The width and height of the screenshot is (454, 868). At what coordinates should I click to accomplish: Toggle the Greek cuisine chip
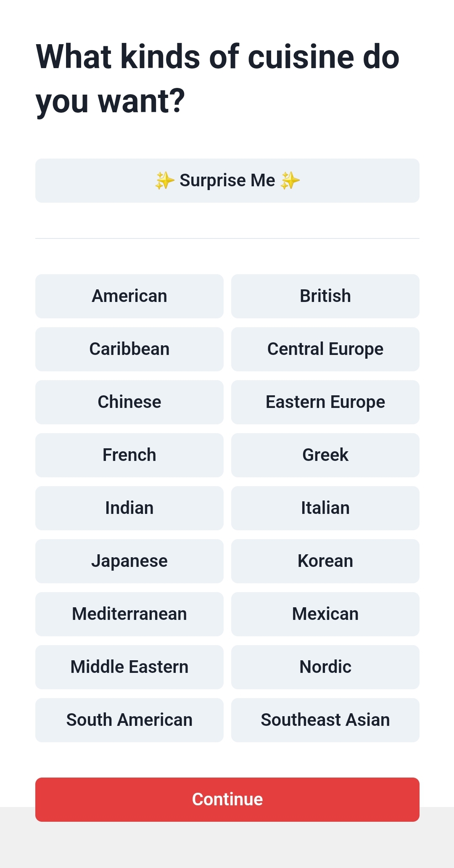[x=325, y=455]
